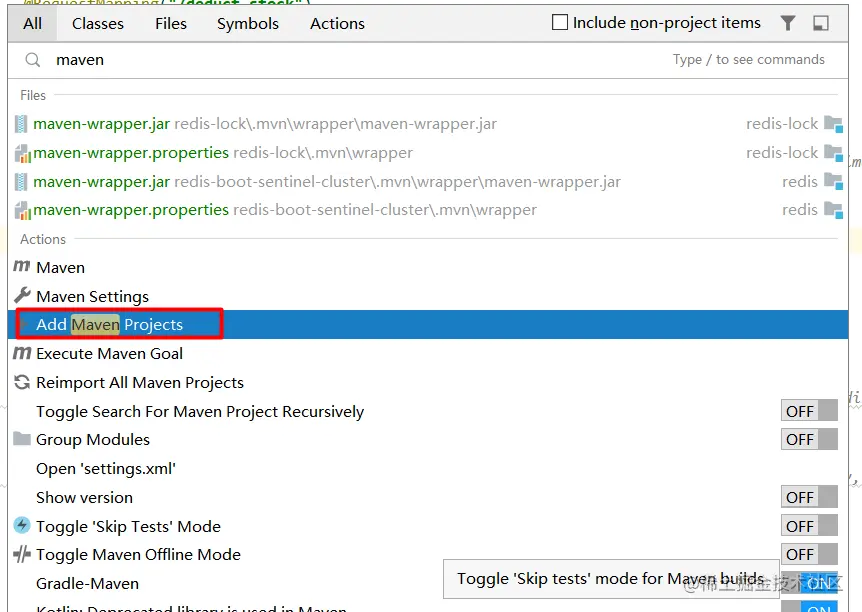This screenshot has height=612, width=862.
Task: Switch to the Actions tab
Action: [x=337, y=24]
